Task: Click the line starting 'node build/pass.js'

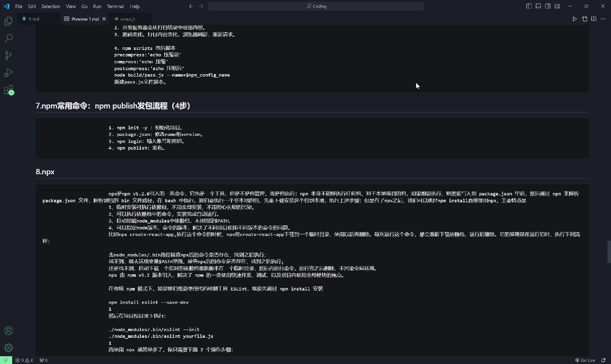Action: [x=172, y=75]
